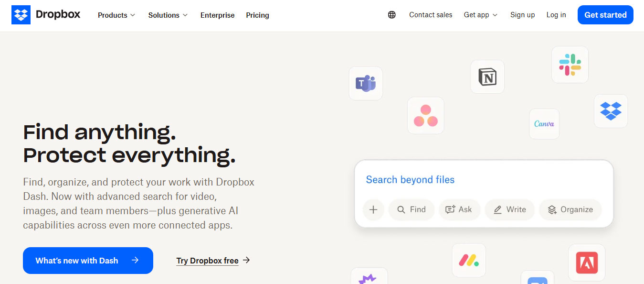Select the Notion app icon
The width and height of the screenshot is (644, 284).
coord(487,76)
